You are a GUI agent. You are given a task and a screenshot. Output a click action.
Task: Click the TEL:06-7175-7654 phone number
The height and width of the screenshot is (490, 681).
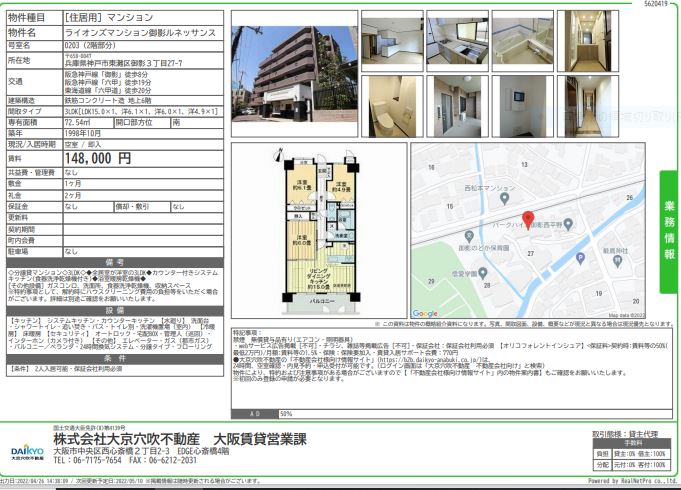coord(87,460)
